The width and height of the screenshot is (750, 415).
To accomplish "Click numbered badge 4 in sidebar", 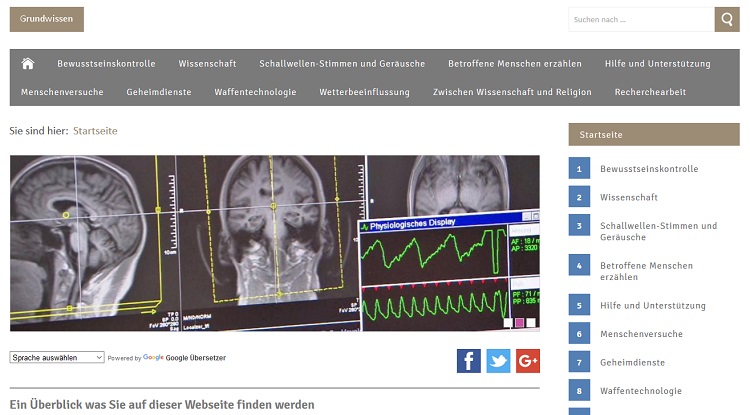I will [x=579, y=265].
